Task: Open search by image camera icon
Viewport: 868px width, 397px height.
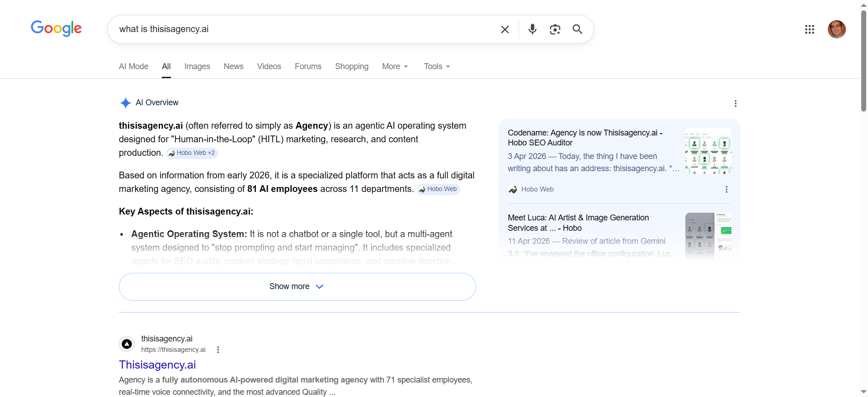Action: point(555,29)
